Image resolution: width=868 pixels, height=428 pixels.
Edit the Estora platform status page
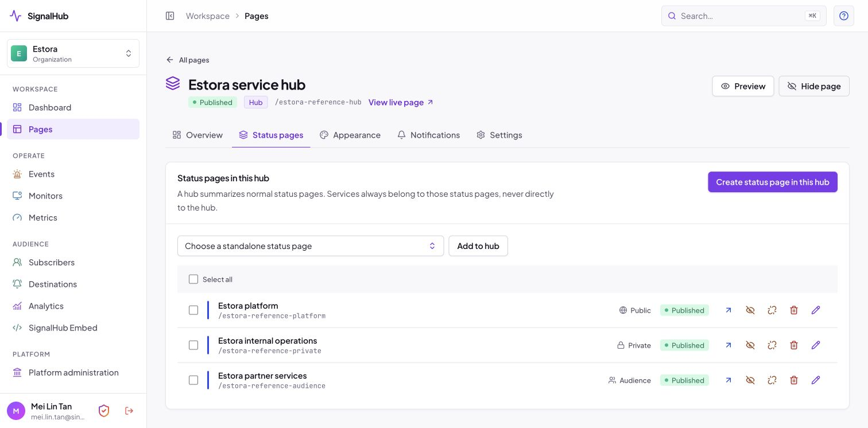(x=816, y=310)
